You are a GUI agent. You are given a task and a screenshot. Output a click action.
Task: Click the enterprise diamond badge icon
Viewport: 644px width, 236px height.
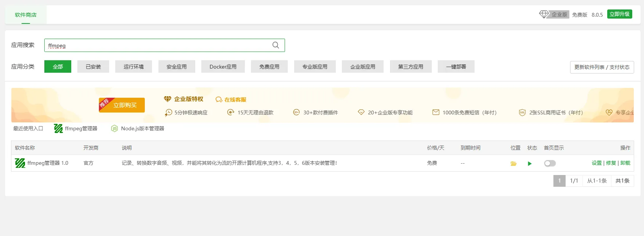(x=544, y=14)
